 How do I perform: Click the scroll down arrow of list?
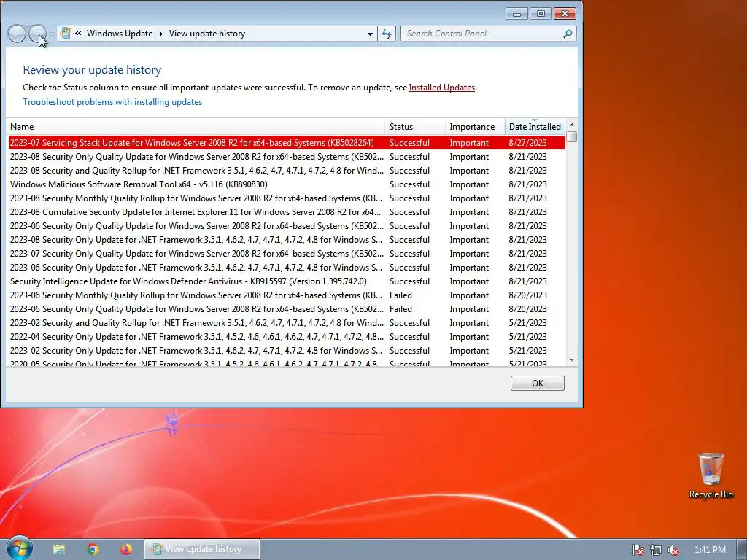click(572, 360)
